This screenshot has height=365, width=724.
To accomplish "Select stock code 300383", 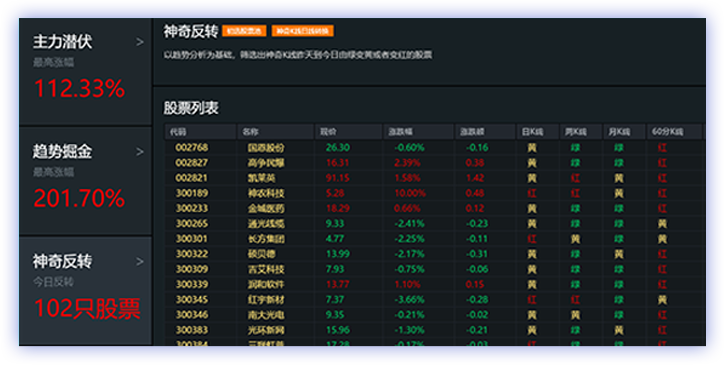I will (192, 330).
